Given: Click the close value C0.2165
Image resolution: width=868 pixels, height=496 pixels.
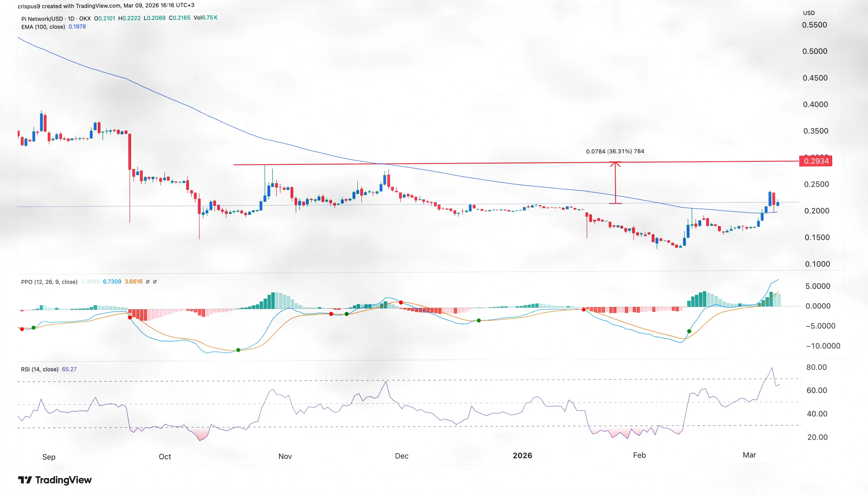Looking at the screenshot, I should (180, 18).
